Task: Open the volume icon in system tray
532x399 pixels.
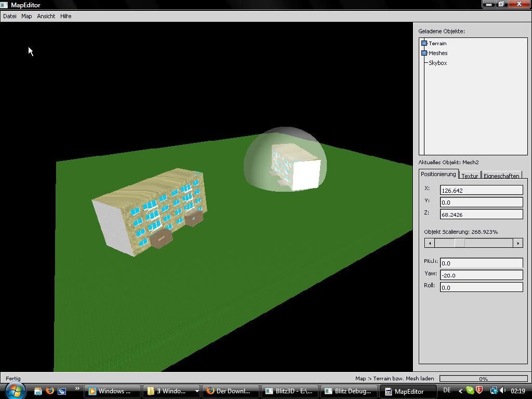Action: point(502,391)
